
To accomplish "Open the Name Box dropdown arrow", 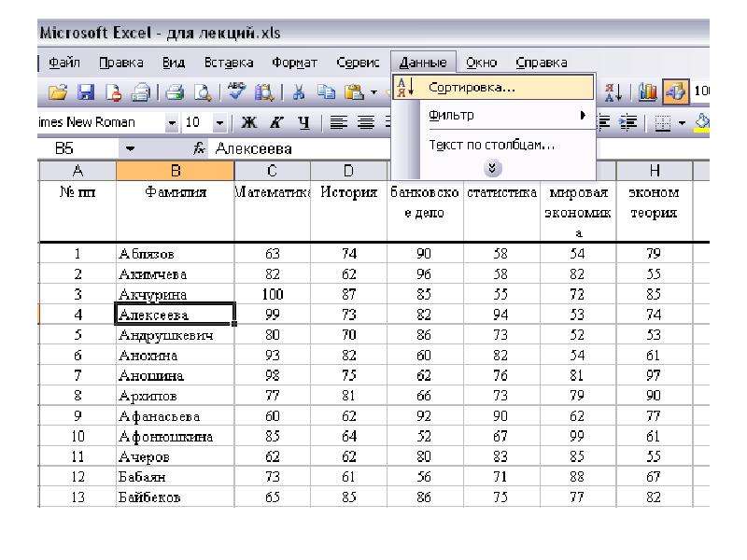I will tap(130, 149).
